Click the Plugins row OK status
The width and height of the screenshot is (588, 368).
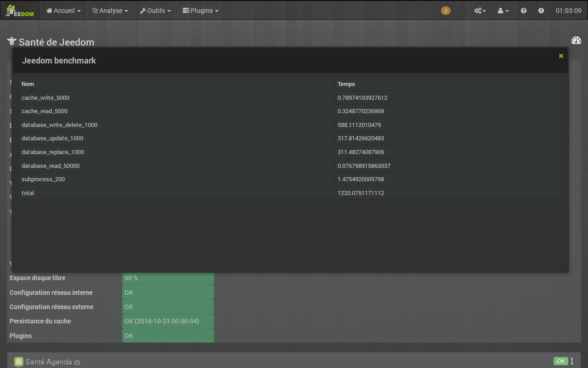(x=168, y=336)
